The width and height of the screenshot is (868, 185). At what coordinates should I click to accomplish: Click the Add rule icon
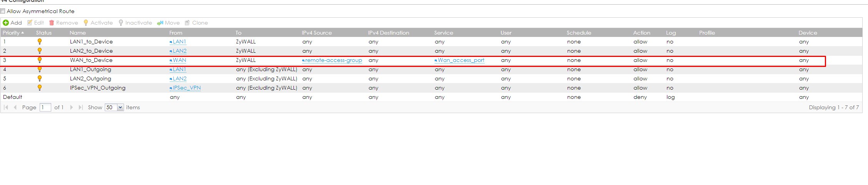6,23
